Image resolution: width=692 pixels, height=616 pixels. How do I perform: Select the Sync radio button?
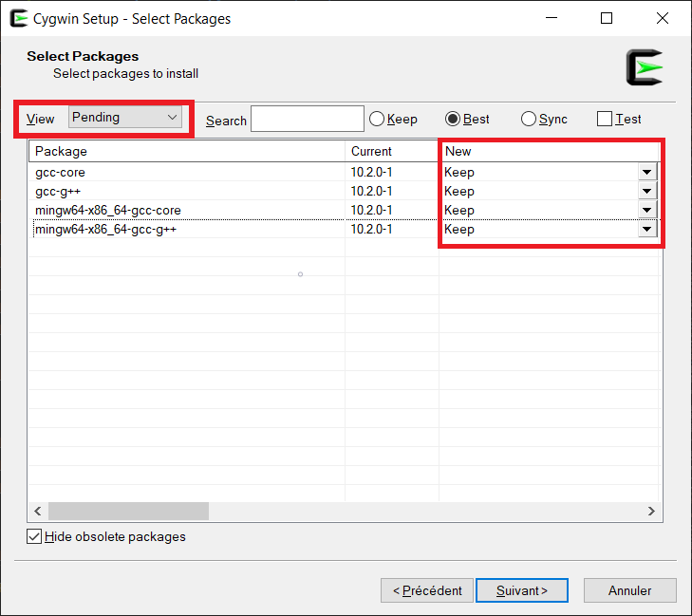(544, 119)
